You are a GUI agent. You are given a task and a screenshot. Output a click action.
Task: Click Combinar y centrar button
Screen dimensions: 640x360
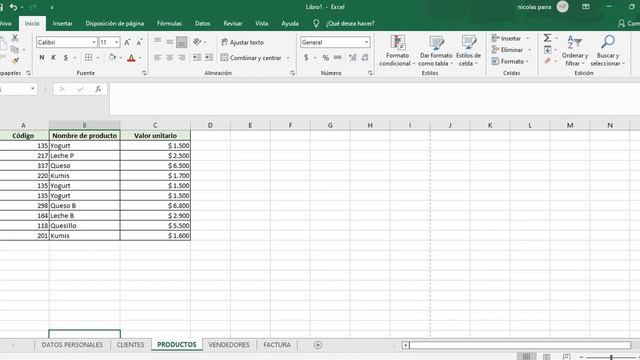251,58
